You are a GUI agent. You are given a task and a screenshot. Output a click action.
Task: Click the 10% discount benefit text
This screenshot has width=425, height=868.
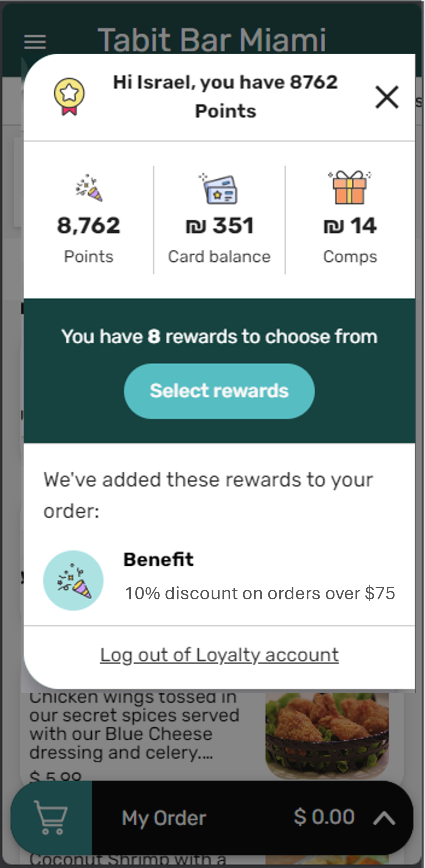tap(260, 593)
